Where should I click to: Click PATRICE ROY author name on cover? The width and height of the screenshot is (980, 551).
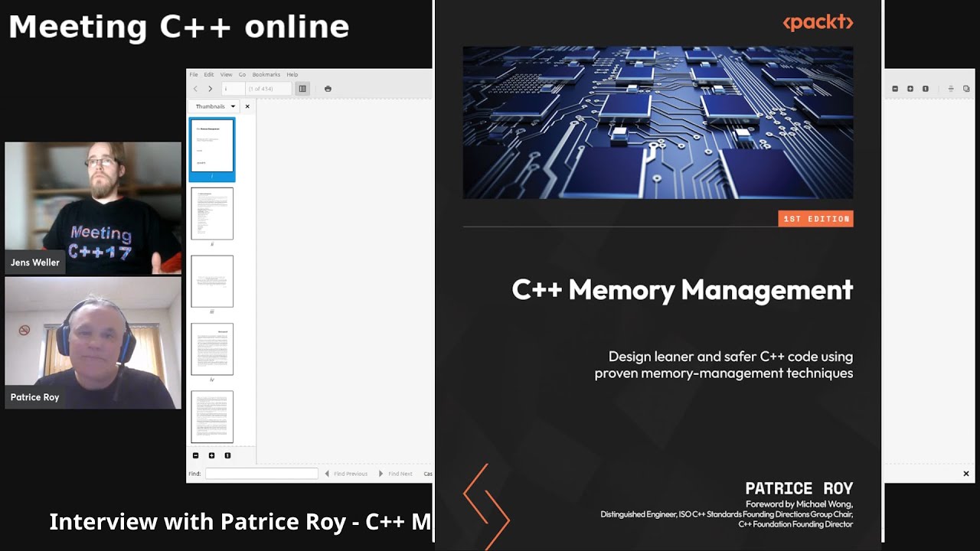point(799,488)
